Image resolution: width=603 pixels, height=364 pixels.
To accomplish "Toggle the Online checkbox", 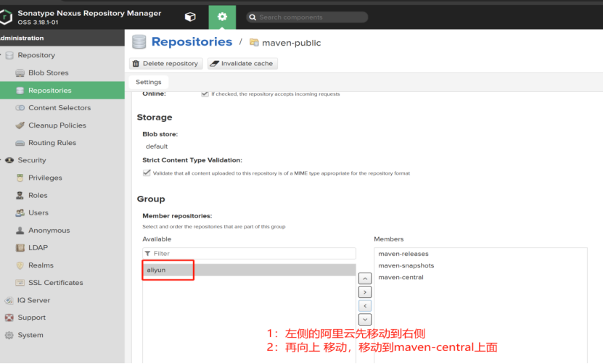I will [x=205, y=94].
